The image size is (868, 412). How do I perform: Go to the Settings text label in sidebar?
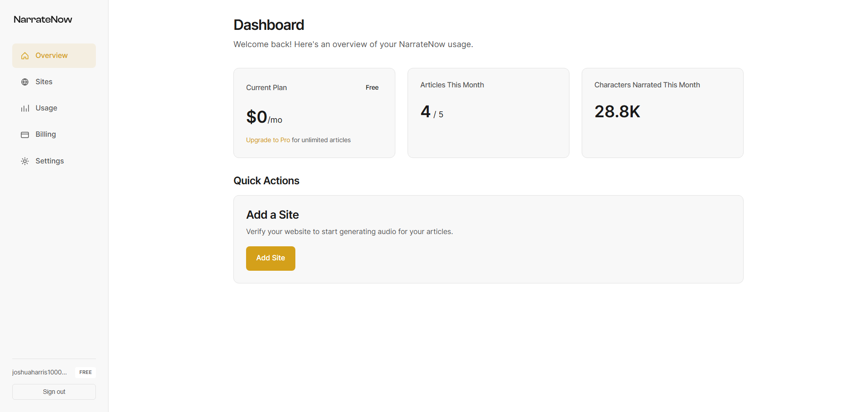pos(49,161)
